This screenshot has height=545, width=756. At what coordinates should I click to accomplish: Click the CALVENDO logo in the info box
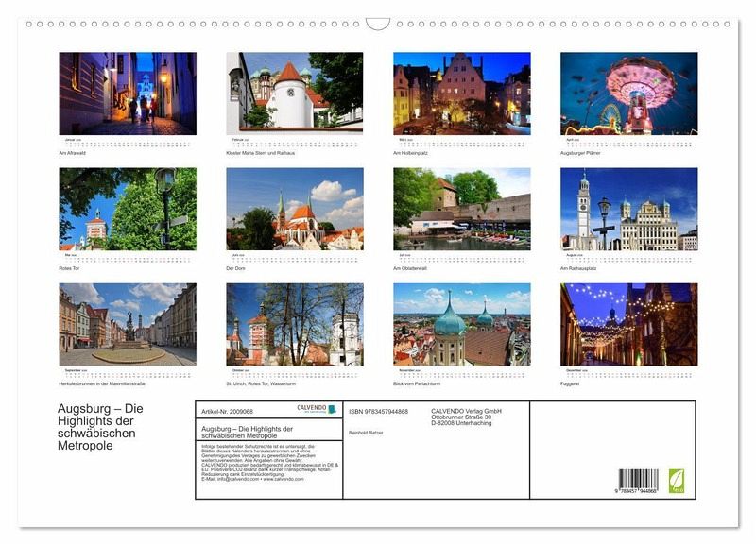coord(317,409)
